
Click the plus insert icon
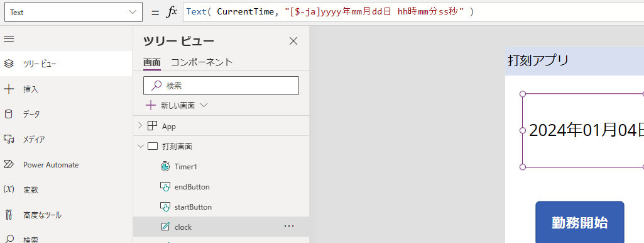(x=9, y=89)
